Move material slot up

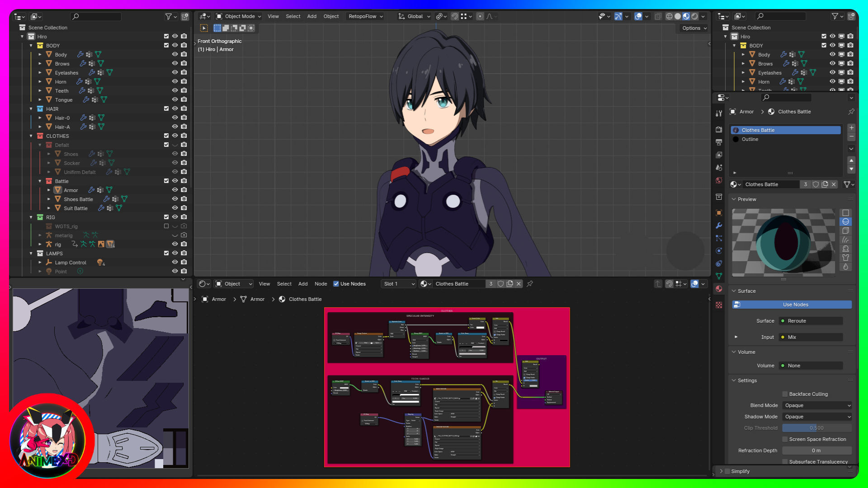tap(851, 160)
